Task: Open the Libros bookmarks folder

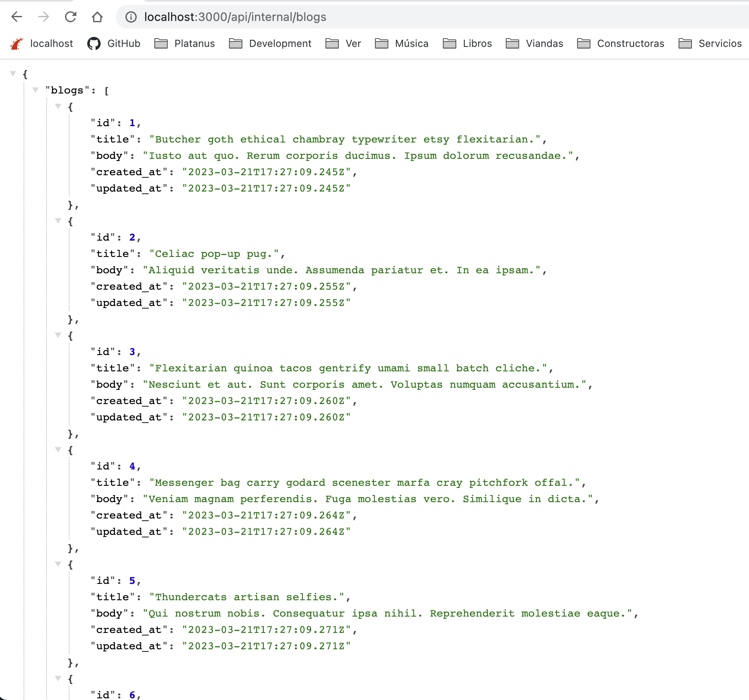Action: [x=467, y=44]
